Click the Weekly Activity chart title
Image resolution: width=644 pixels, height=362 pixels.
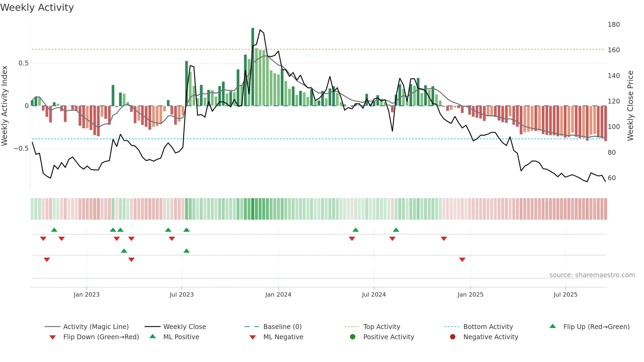pos(37,8)
